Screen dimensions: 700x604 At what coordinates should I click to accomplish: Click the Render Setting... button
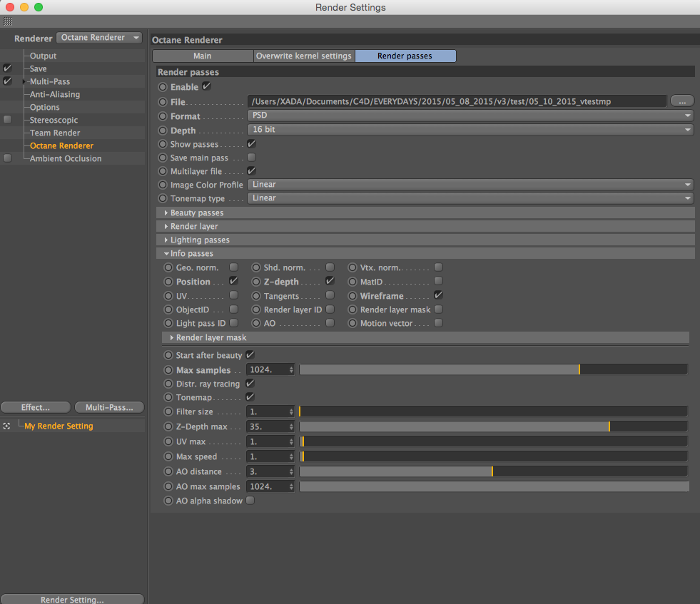click(x=72, y=599)
